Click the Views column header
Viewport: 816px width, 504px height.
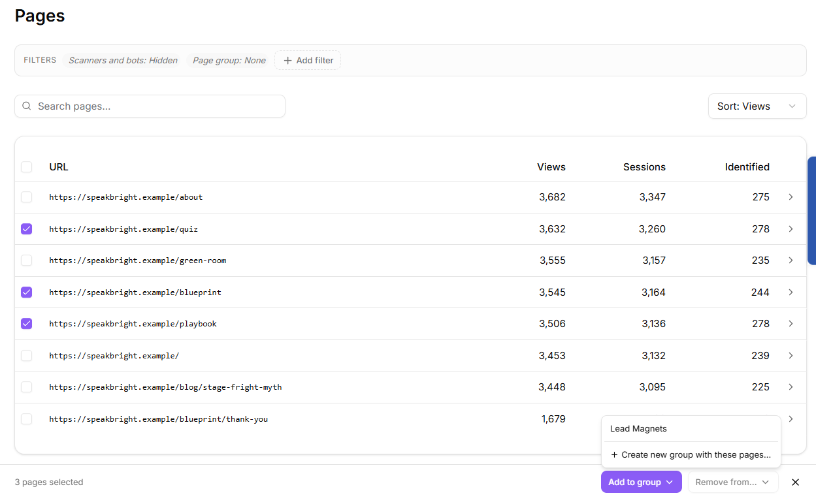551,167
